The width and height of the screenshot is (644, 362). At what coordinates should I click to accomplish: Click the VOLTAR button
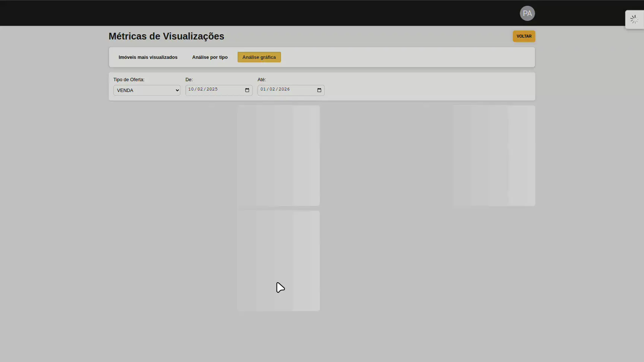pos(524,36)
